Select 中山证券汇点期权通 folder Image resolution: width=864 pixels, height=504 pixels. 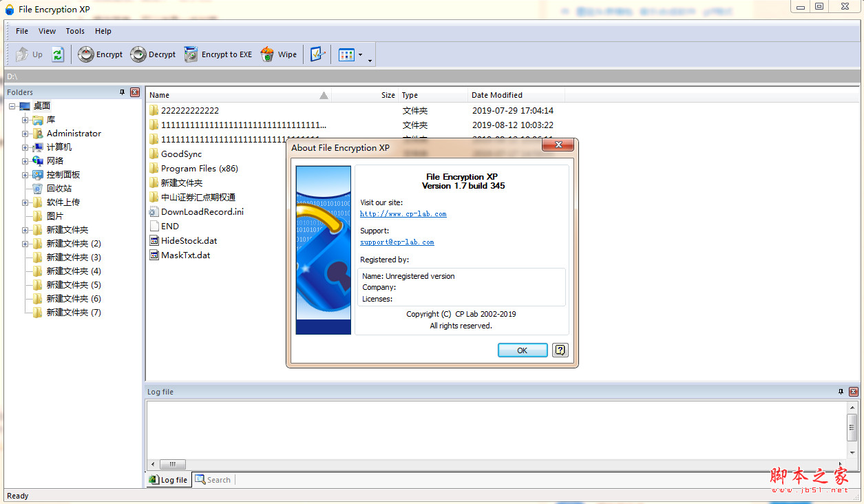(198, 197)
